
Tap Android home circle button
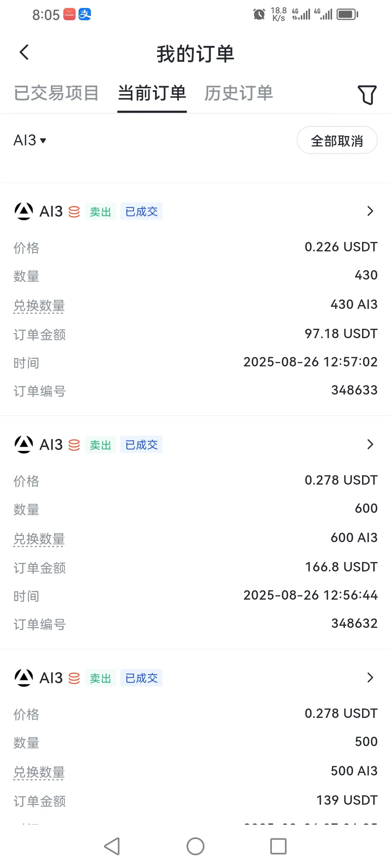[195, 846]
